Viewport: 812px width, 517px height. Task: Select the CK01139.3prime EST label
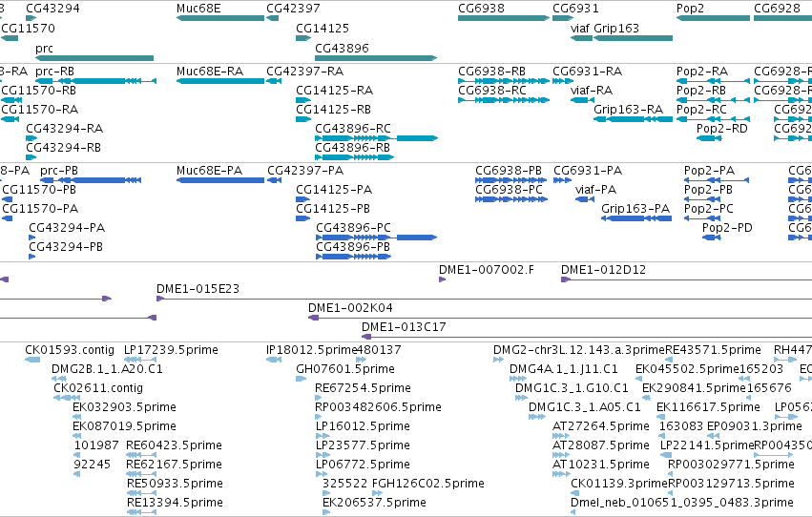(x=619, y=484)
